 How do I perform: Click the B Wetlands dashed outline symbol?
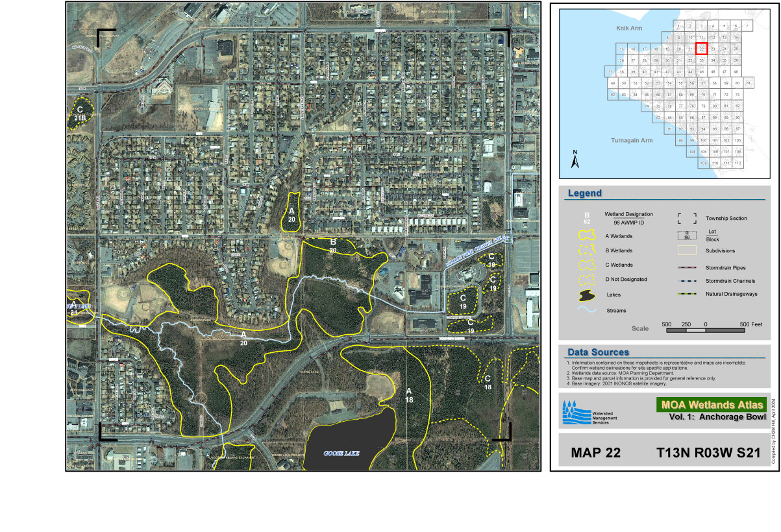click(x=587, y=250)
